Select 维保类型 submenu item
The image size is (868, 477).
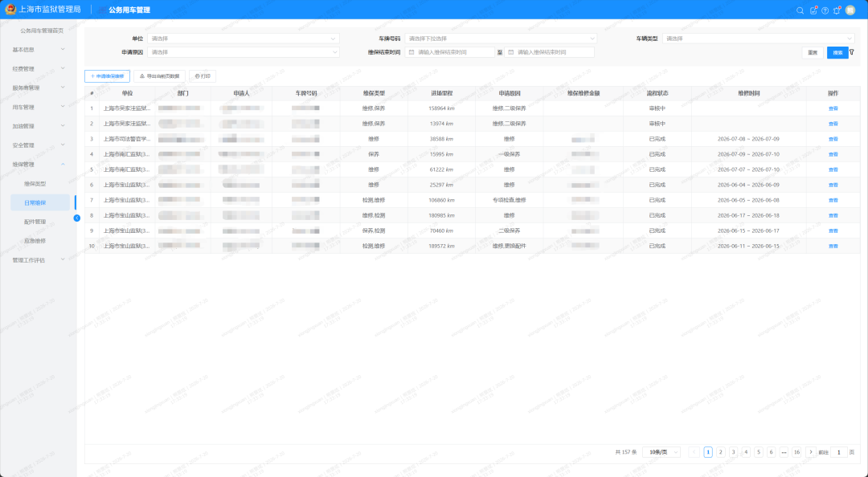click(x=35, y=184)
